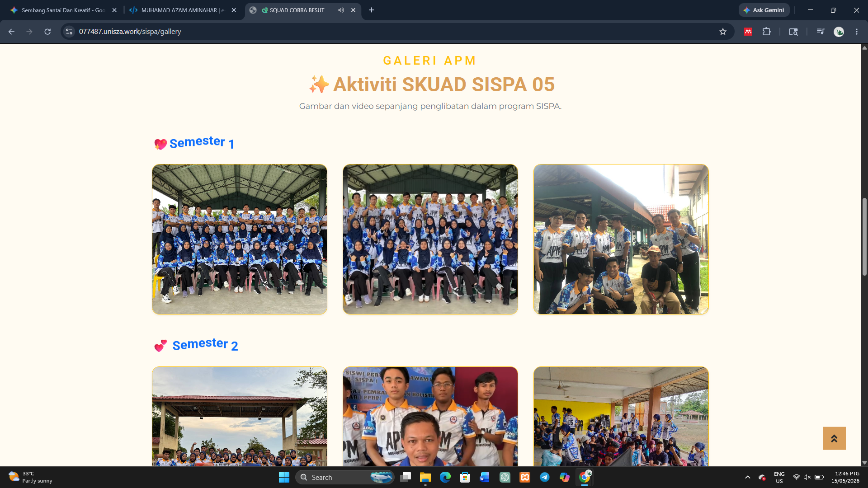Image resolution: width=868 pixels, height=488 pixels.
Task: Open Semester 2 yellow hall gathering photo
Action: point(621,416)
